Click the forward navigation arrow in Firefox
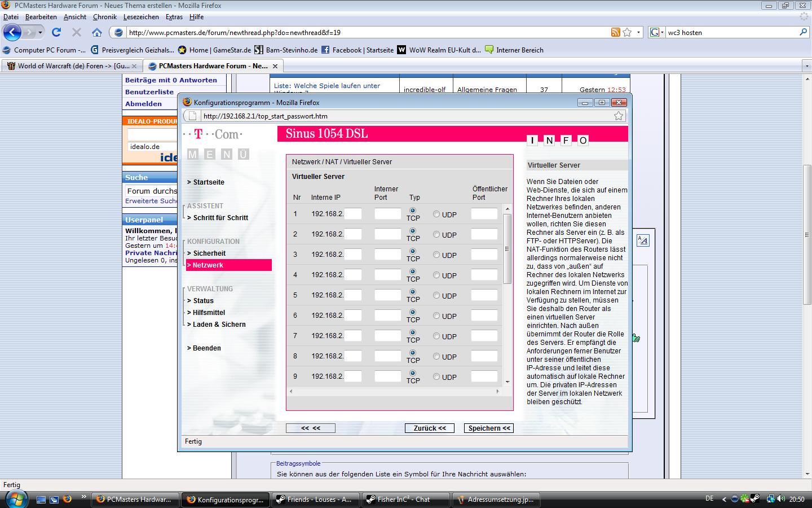The width and height of the screenshot is (812, 508). [x=29, y=32]
